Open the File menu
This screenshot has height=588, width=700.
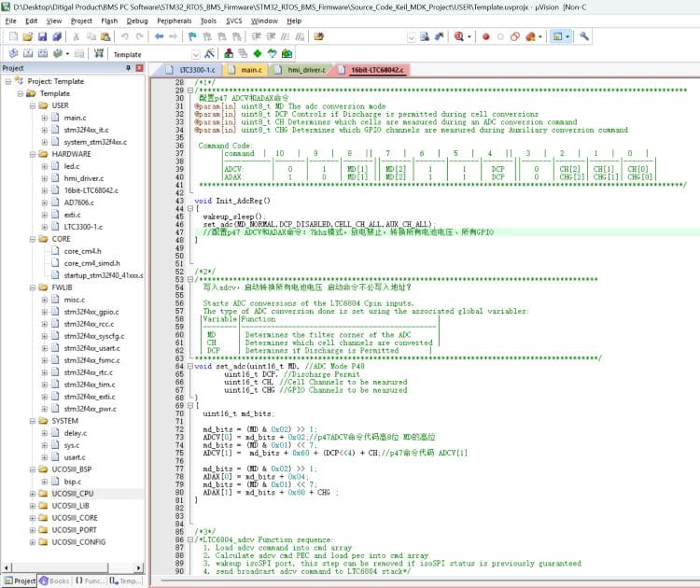[x=10, y=21]
